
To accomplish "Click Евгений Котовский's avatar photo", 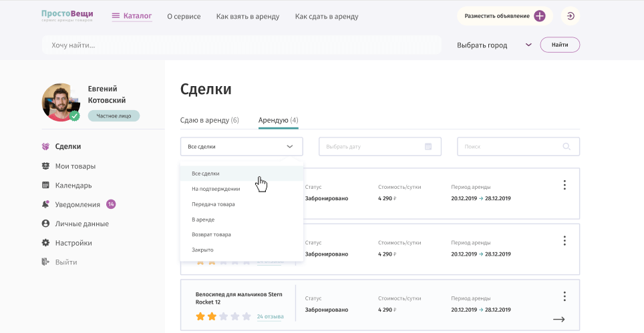I will (61, 103).
